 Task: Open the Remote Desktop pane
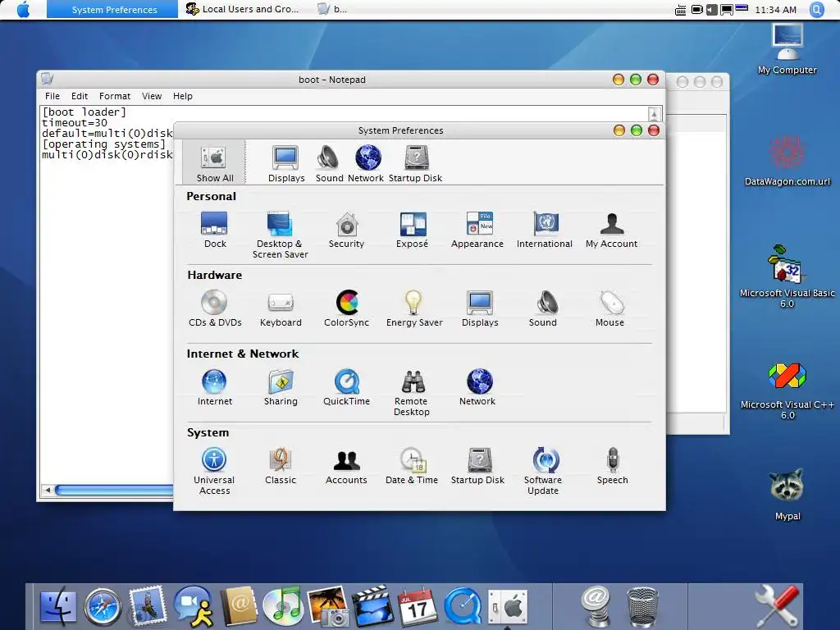[x=412, y=393]
